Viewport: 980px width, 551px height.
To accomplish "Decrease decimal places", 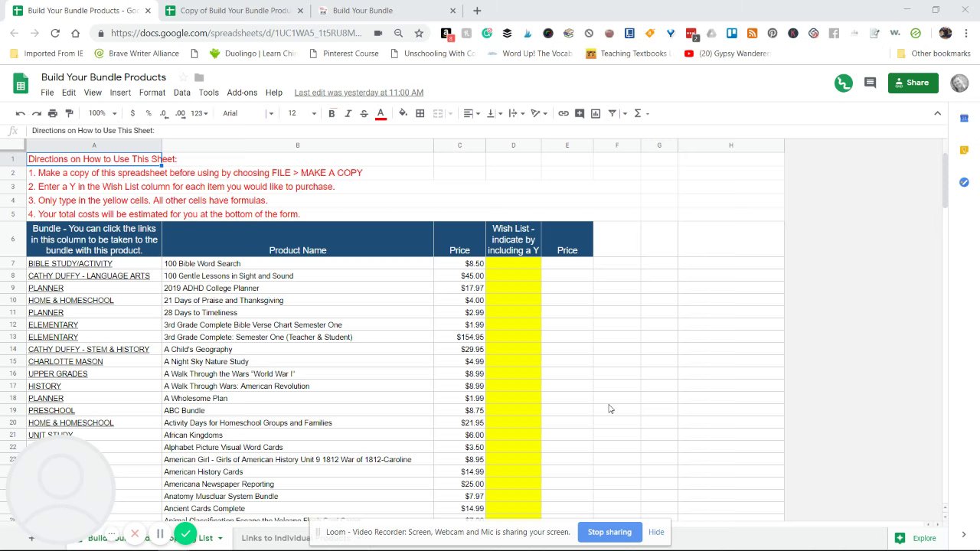I will 164,113.
